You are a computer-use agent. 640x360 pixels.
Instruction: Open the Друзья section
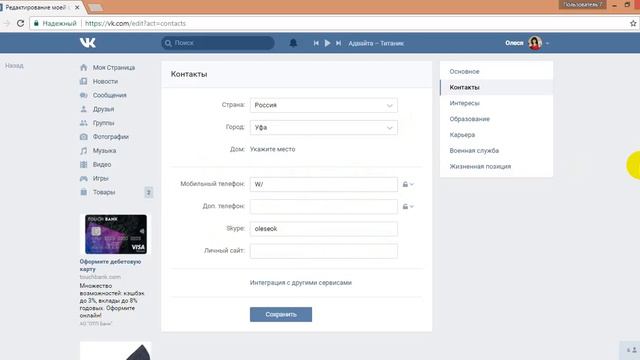[103, 109]
